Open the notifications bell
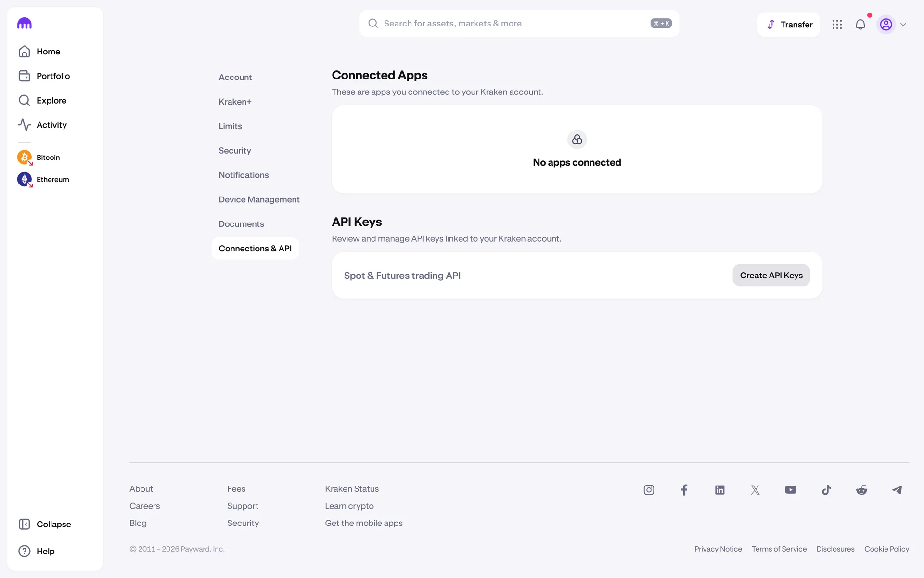This screenshot has width=924, height=578. pyautogui.click(x=860, y=25)
